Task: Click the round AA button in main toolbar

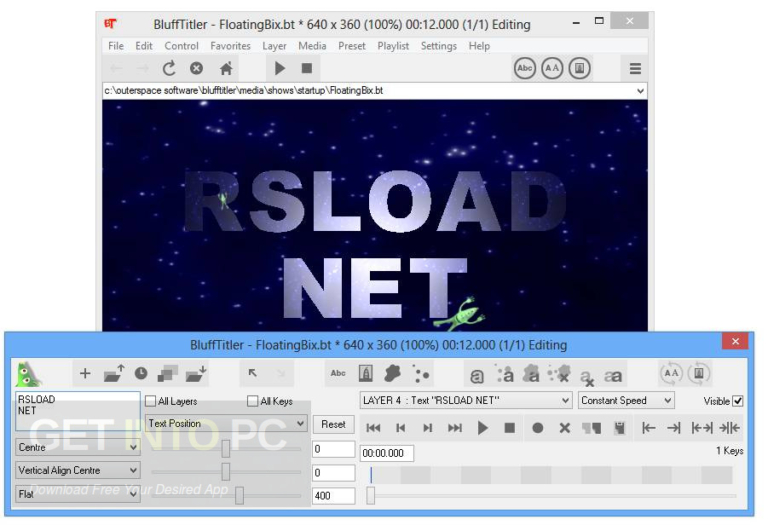Action: pos(552,68)
